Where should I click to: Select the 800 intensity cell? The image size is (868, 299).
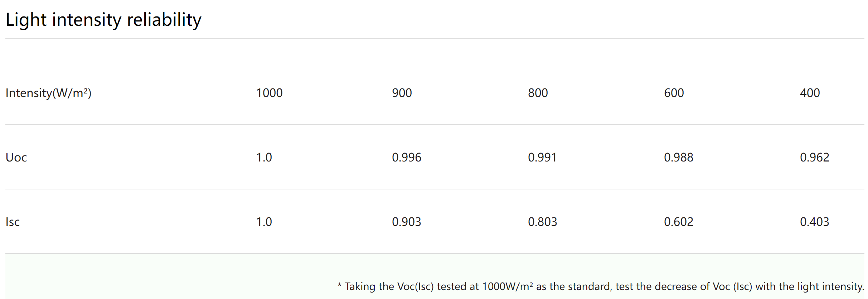538,93
